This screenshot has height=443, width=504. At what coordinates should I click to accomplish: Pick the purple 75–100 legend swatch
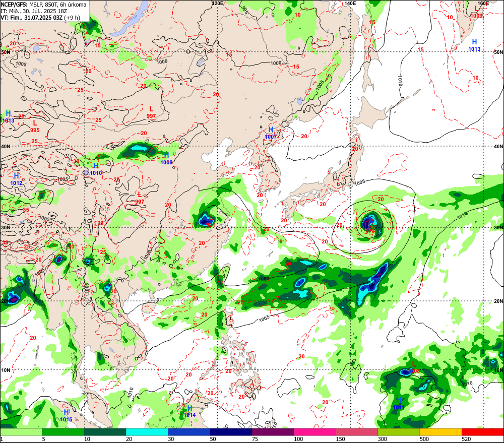pyautogui.click(x=273, y=432)
